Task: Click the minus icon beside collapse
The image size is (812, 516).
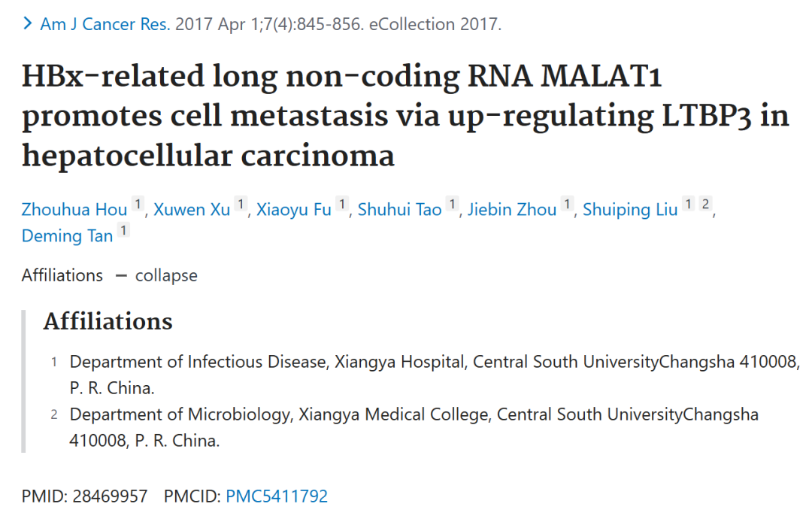Action: pyautogui.click(x=121, y=275)
